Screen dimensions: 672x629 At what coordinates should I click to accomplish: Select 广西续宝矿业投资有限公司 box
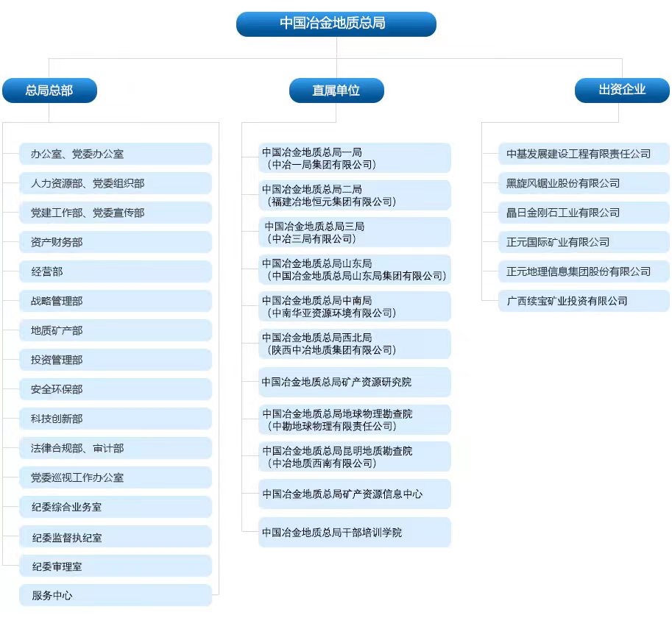tap(584, 301)
